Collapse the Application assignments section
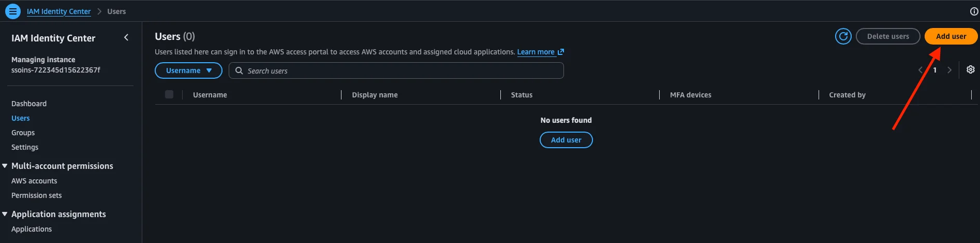This screenshot has height=243, width=980. click(x=5, y=214)
